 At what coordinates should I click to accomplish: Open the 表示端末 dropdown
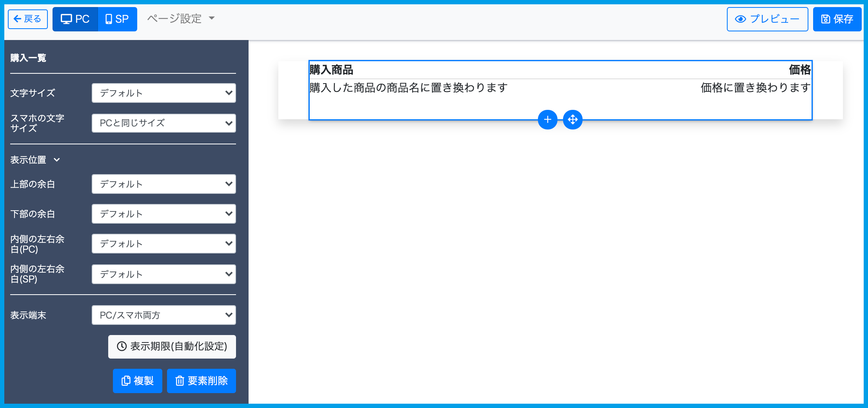coord(163,315)
